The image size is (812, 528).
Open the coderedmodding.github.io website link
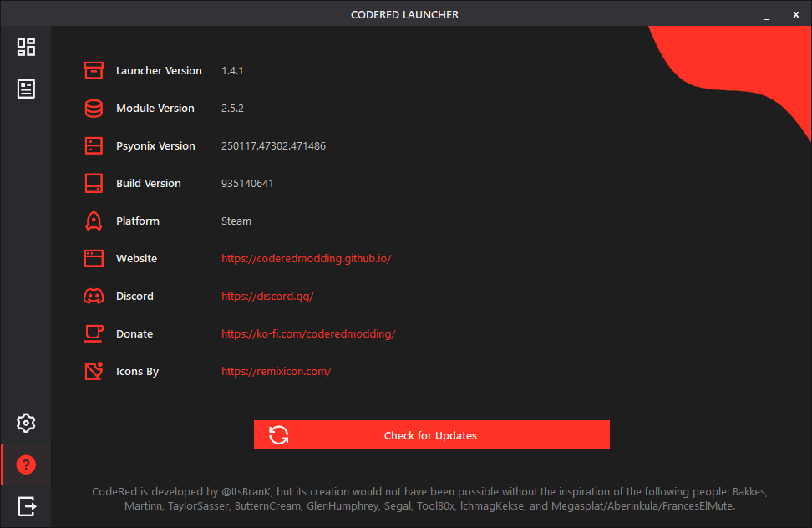pos(306,258)
